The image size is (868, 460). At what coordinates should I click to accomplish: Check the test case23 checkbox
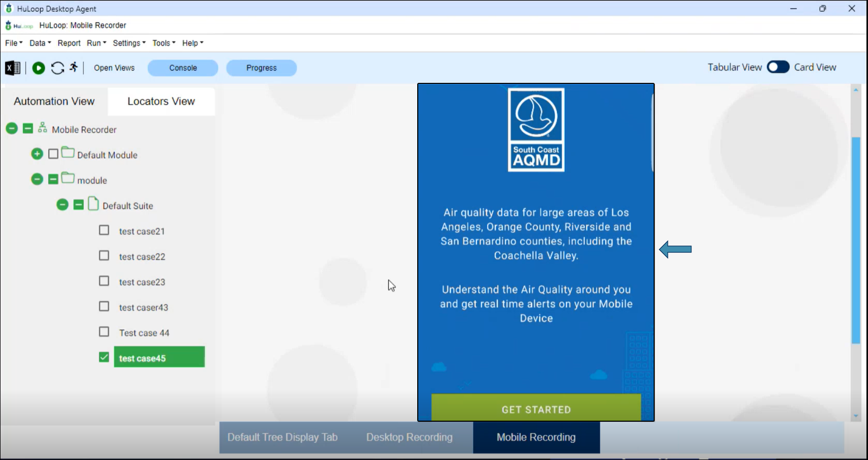(104, 281)
